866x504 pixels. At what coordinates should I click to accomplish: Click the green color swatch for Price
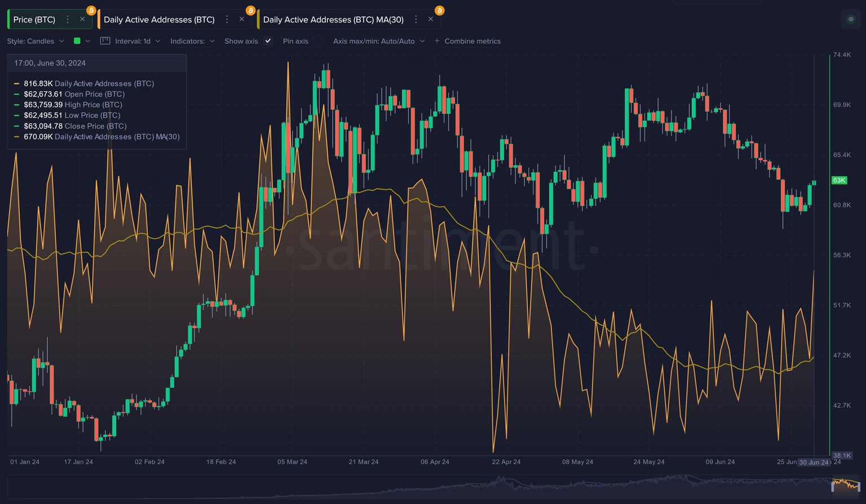tap(77, 41)
